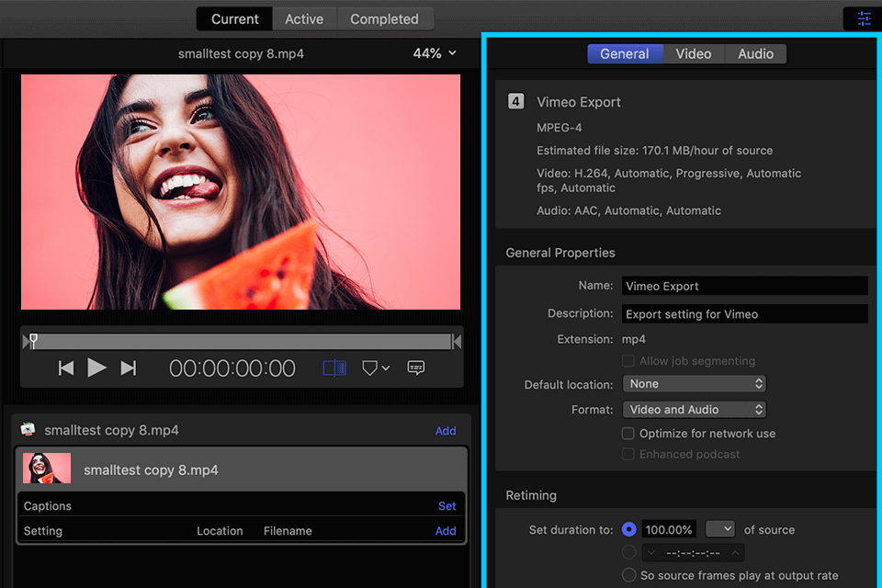
Task: Click Set next to Captions
Action: (x=447, y=506)
